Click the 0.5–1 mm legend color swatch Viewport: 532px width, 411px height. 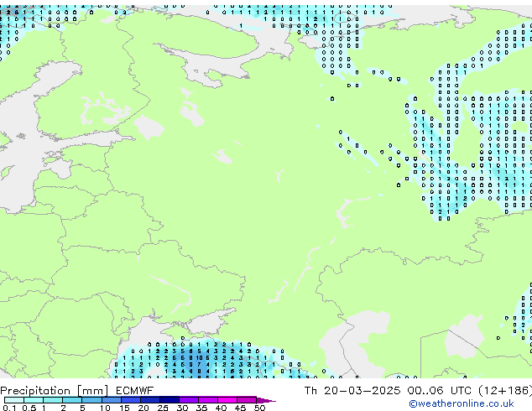point(34,400)
